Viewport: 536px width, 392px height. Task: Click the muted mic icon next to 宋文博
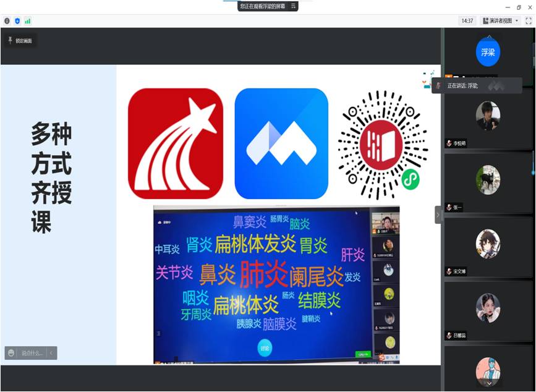click(x=449, y=271)
